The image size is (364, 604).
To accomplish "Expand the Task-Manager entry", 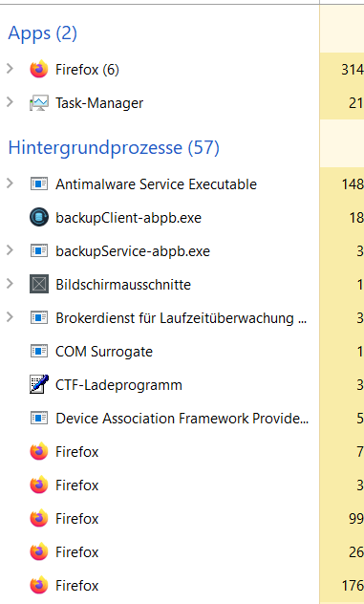I will tap(10, 102).
